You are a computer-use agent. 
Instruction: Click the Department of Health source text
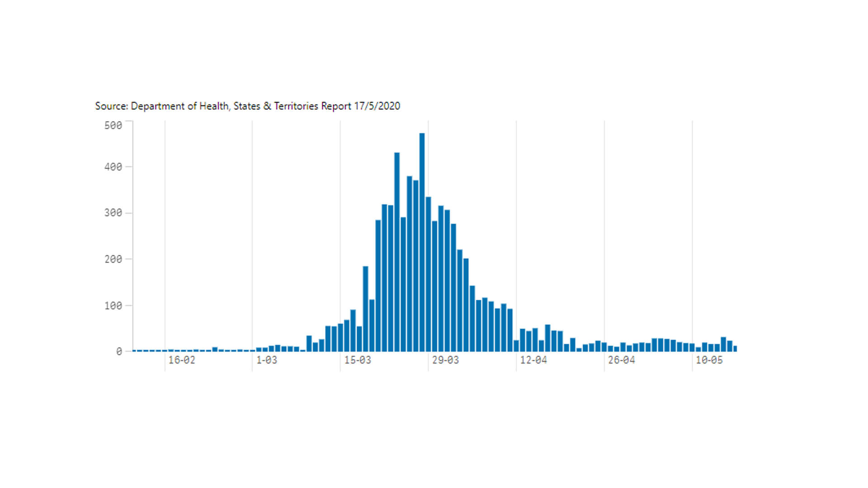180,106
